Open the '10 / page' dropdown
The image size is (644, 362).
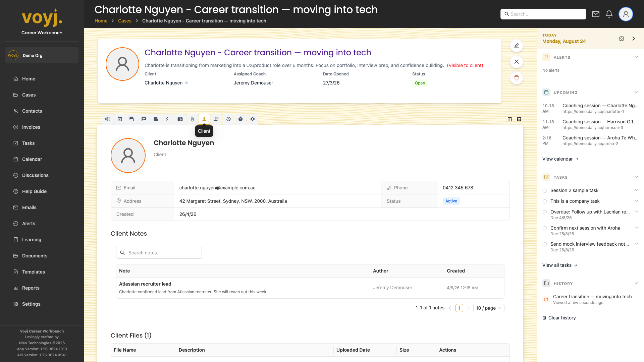coord(489,308)
